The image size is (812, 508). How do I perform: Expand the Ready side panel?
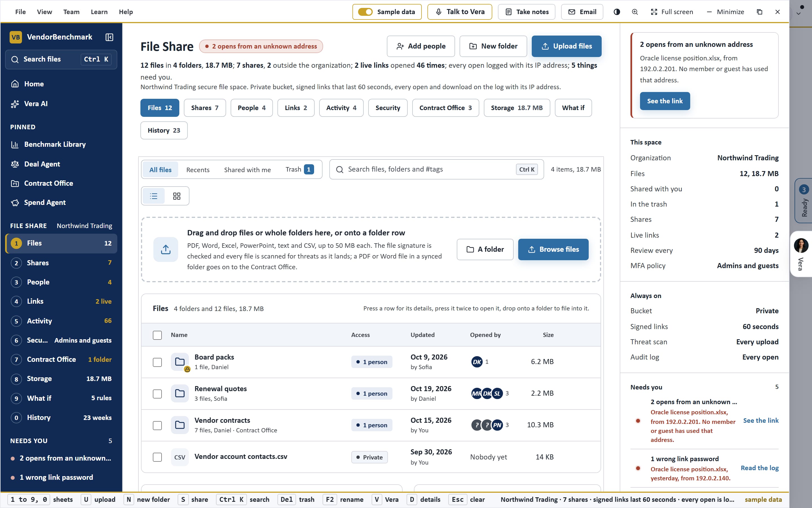pyautogui.click(x=804, y=201)
